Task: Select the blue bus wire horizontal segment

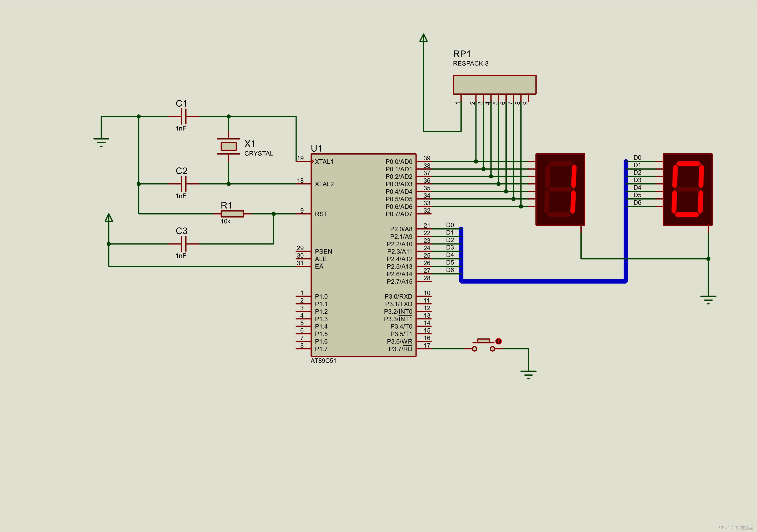Action: (x=543, y=281)
